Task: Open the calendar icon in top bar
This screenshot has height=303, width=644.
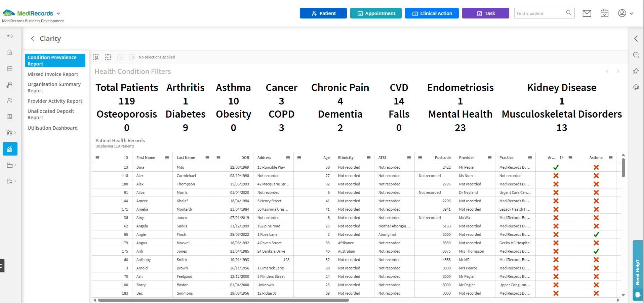Action: [x=604, y=13]
